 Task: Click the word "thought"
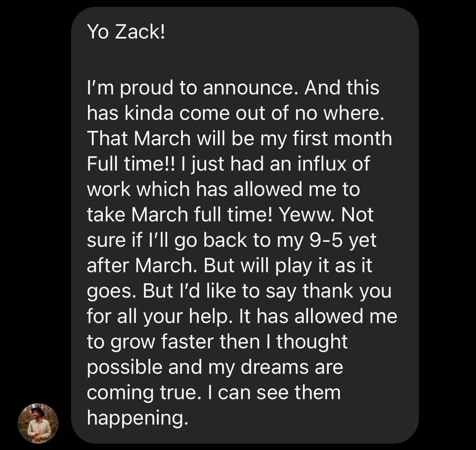[312, 342]
